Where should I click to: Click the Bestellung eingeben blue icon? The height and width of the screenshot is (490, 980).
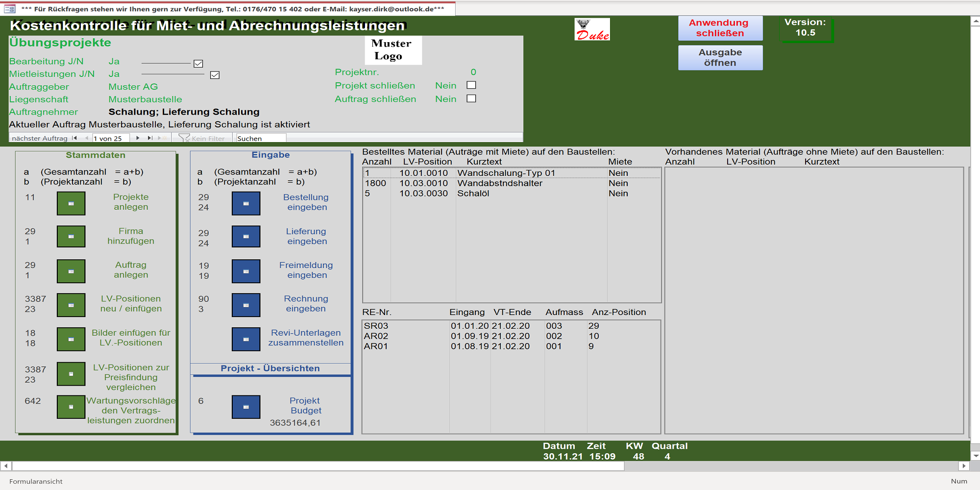click(246, 203)
